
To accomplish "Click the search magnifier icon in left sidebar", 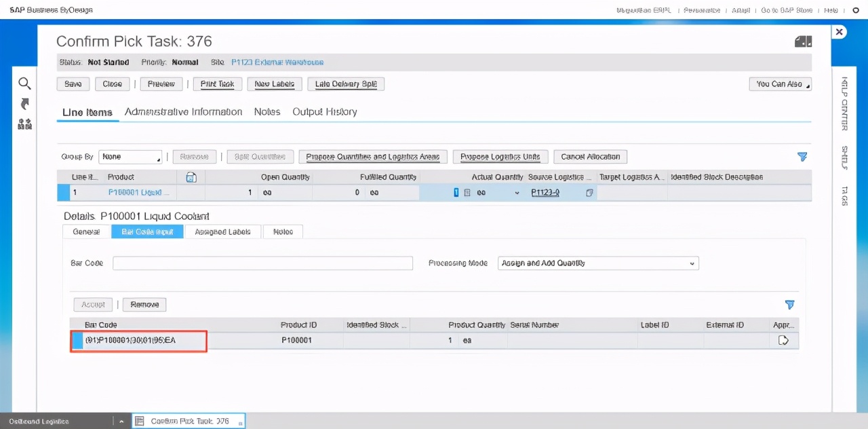I will [x=24, y=83].
